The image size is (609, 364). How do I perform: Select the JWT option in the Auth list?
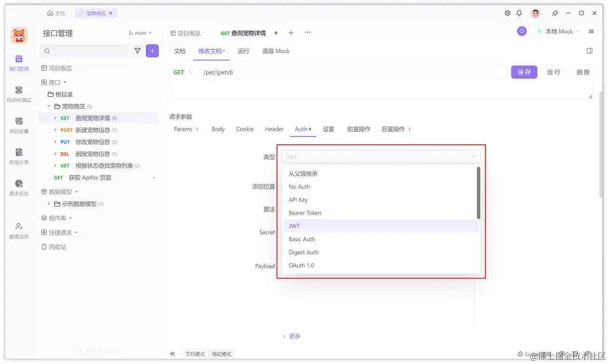pos(294,226)
